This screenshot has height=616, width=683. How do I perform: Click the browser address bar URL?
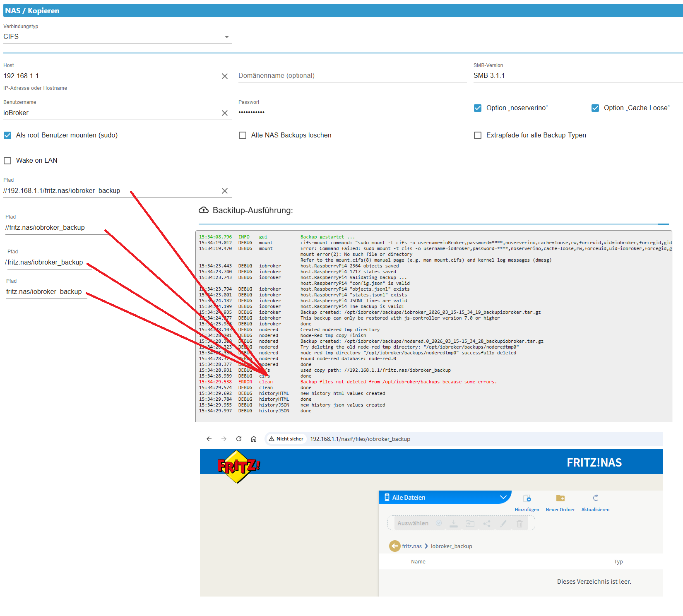(360, 439)
